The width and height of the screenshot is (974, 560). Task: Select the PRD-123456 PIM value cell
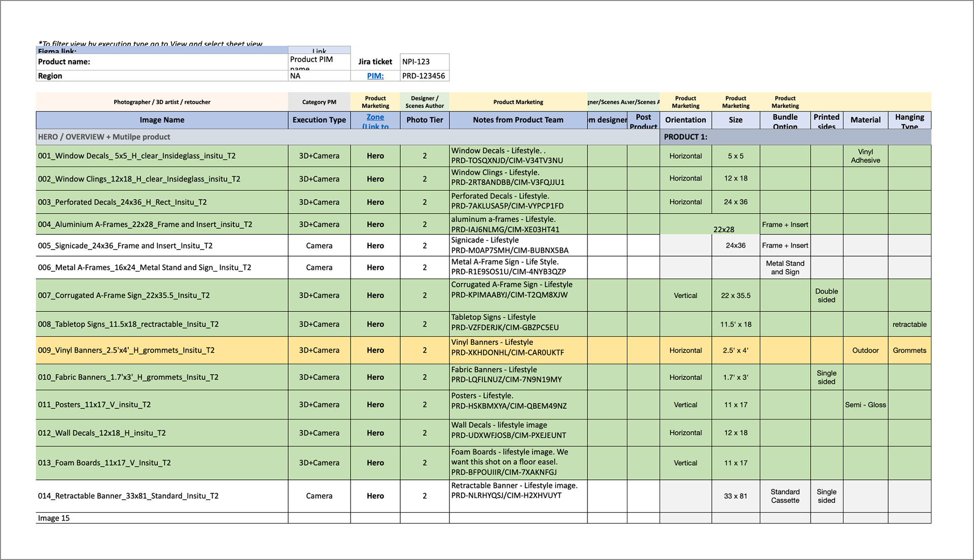pyautogui.click(x=425, y=76)
